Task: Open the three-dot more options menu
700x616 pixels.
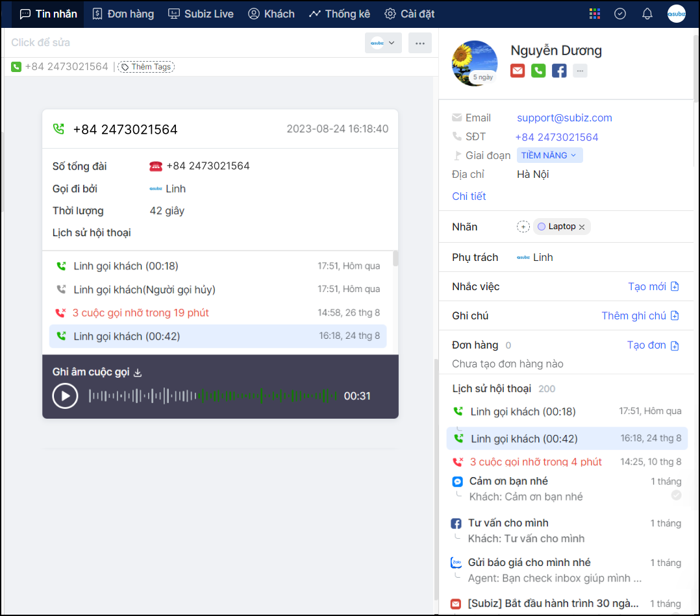Action: point(419,43)
